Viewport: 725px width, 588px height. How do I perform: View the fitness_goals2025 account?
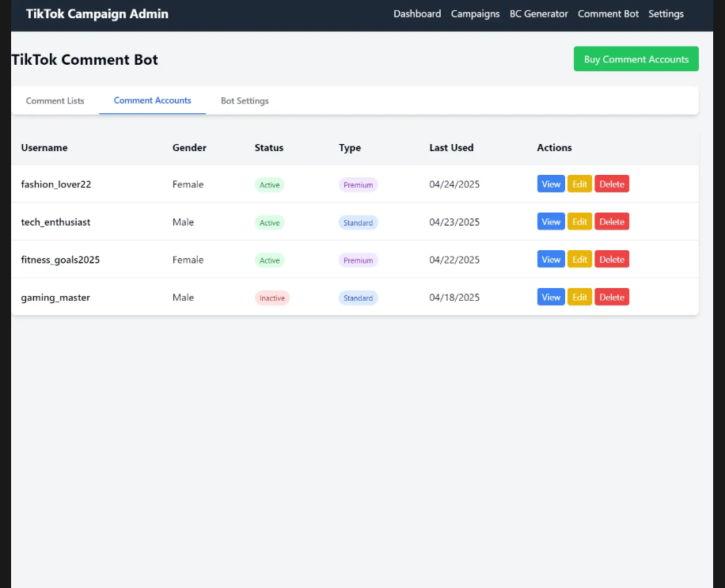(x=551, y=260)
